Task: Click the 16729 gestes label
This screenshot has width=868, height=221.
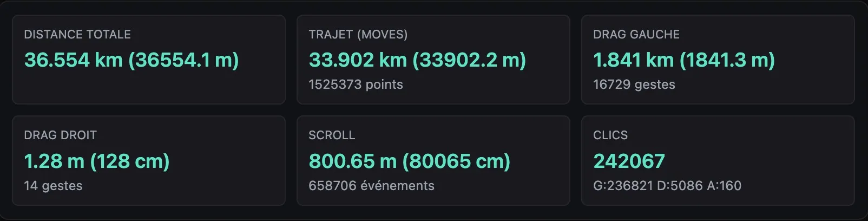Action: (634, 84)
